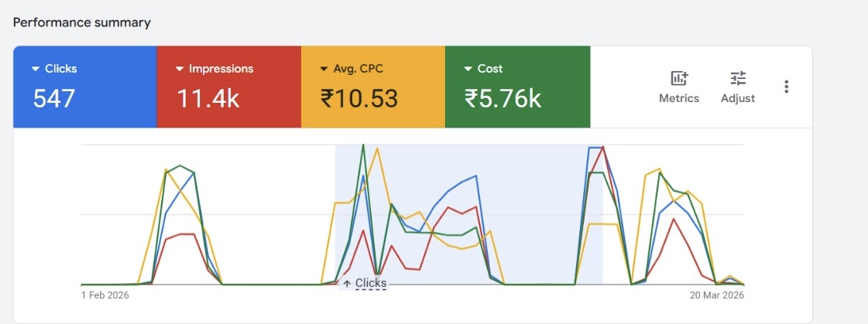
Task: Open the Cost metric dropdown arrow
Action: (x=468, y=69)
